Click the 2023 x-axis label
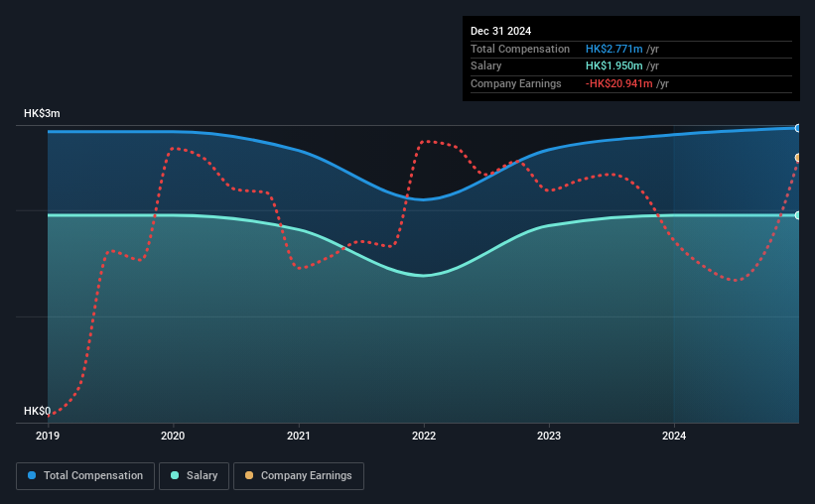815x504 pixels. click(549, 436)
